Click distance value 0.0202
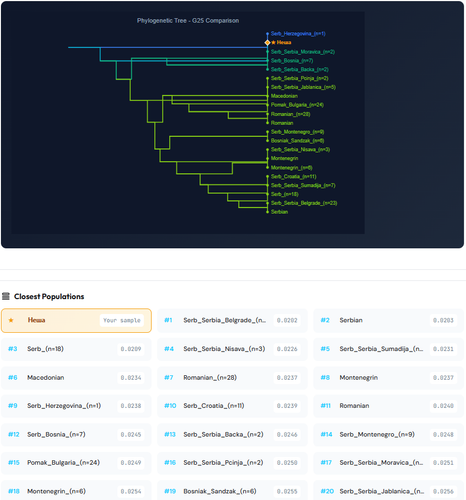This screenshot has height=500, width=466. click(287, 320)
